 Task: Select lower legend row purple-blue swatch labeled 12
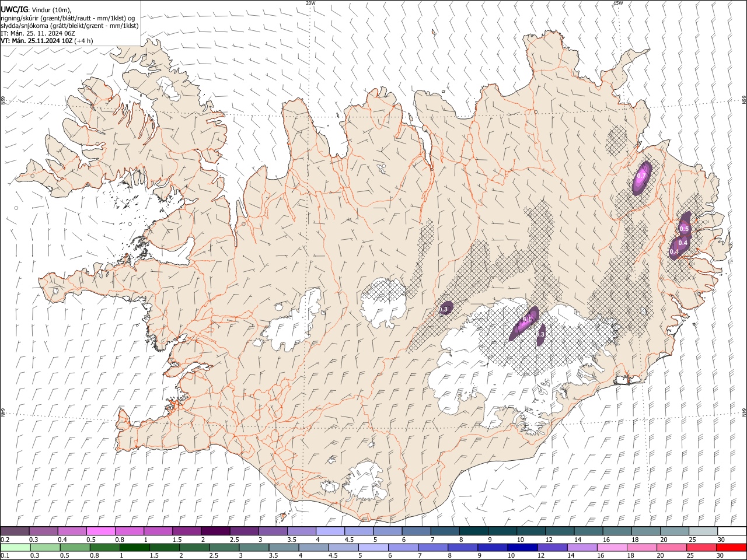coord(553,547)
